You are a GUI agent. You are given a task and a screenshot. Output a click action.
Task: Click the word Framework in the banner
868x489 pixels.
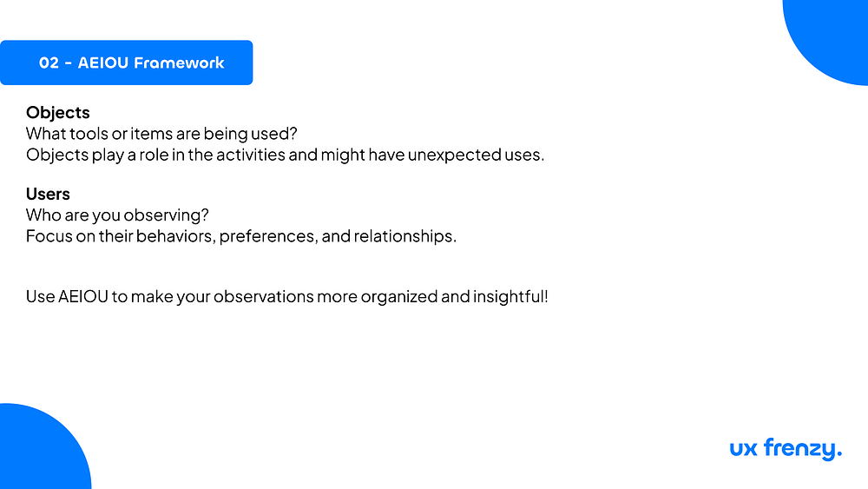tap(179, 63)
